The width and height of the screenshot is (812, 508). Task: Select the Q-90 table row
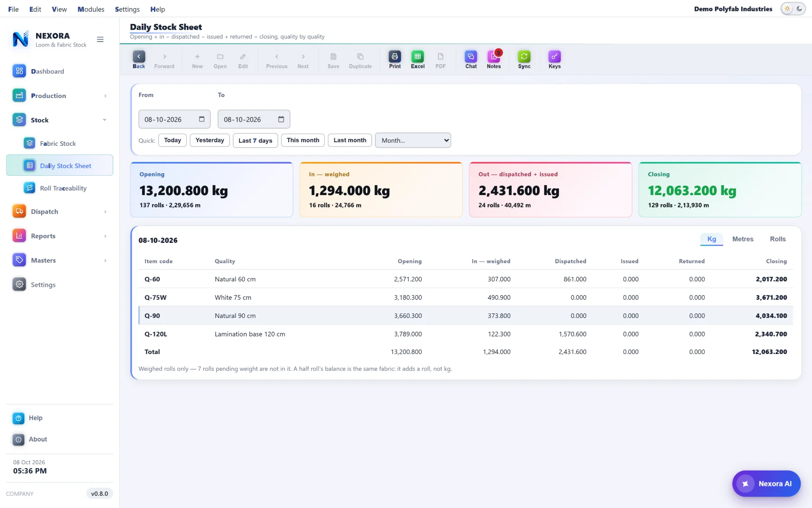tap(466, 316)
